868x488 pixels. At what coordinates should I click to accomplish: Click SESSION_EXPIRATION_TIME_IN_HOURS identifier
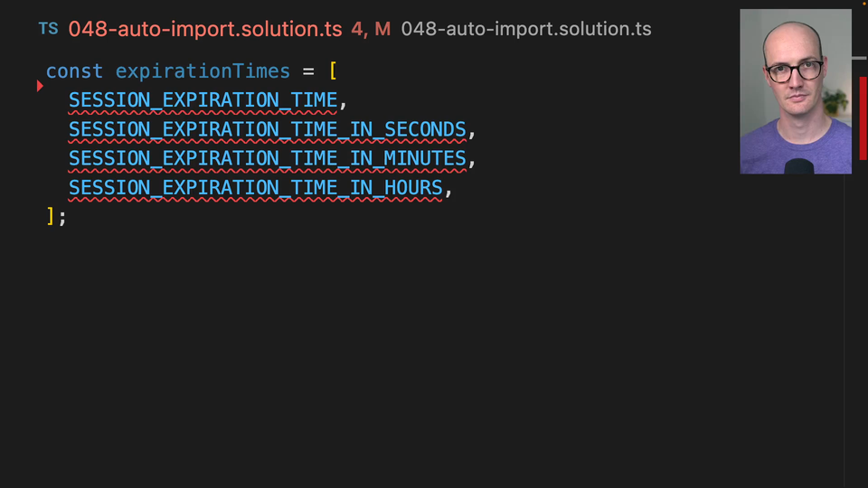[x=256, y=187]
